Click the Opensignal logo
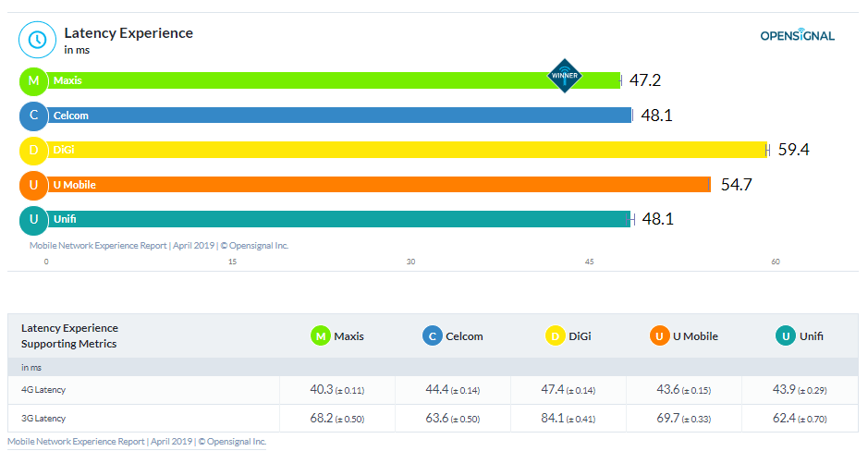The image size is (868, 451). coord(797,35)
